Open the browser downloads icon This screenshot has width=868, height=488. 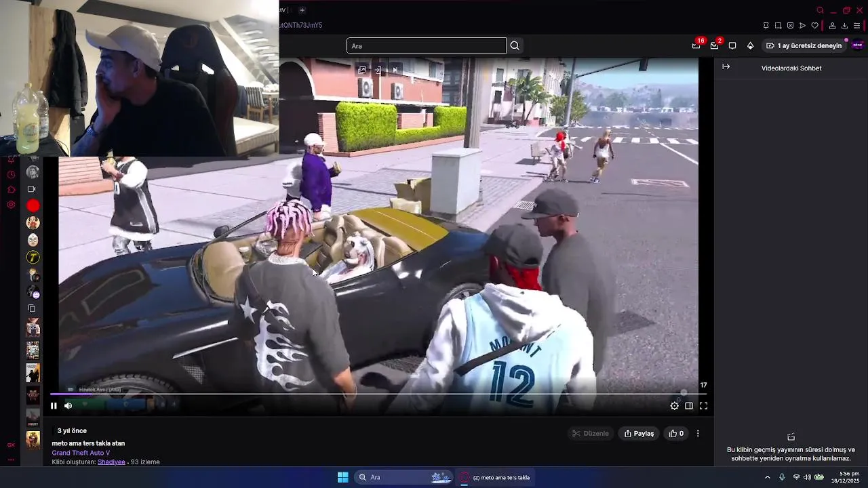pyautogui.click(x=844, y=26)
